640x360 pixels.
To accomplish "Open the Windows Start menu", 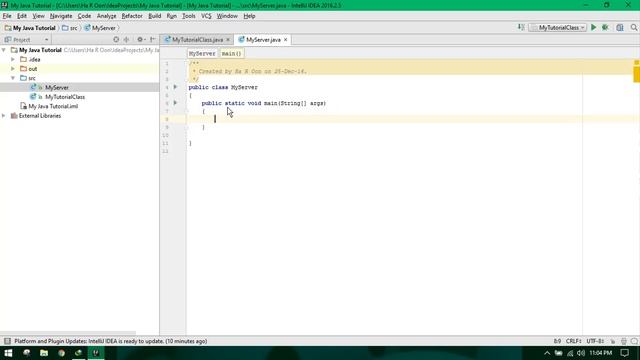I will pyautogui.click(x=8, y=353).
